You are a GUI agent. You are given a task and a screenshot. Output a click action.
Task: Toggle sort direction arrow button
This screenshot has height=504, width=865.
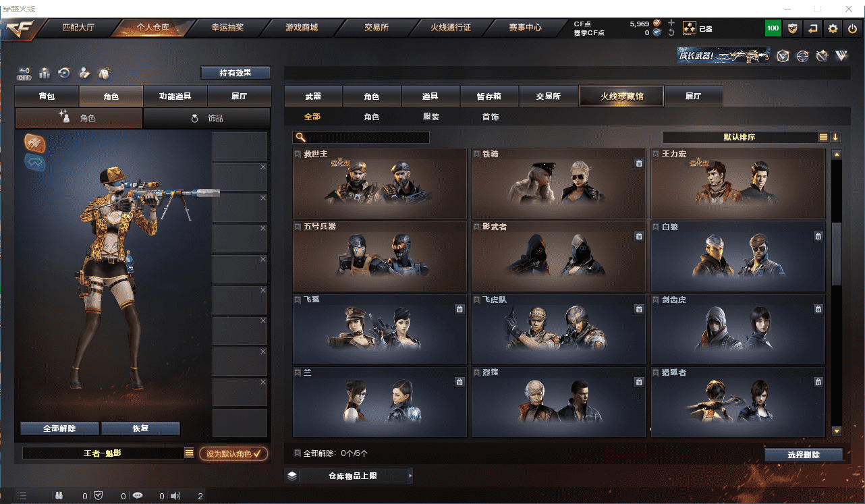click(835, 137)
